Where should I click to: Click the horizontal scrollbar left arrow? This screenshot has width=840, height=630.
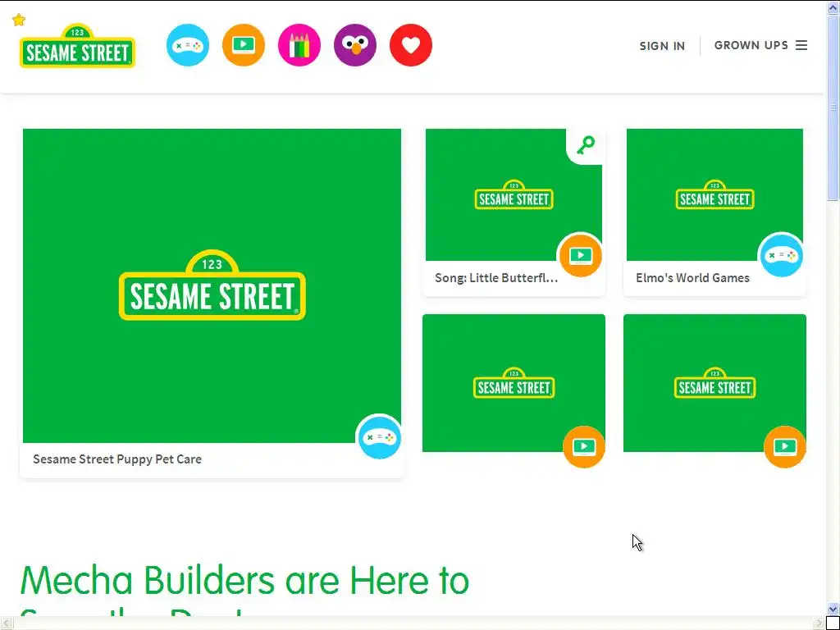[6, 623]
